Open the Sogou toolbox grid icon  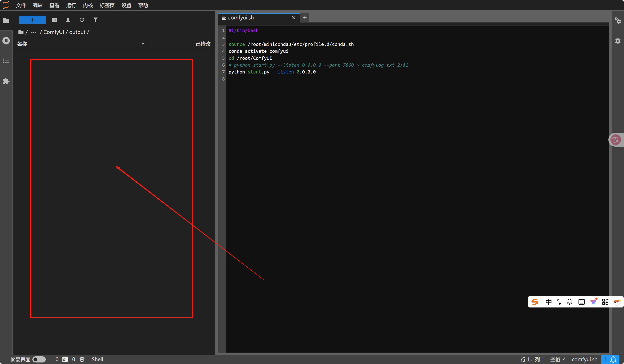point(605,302)
